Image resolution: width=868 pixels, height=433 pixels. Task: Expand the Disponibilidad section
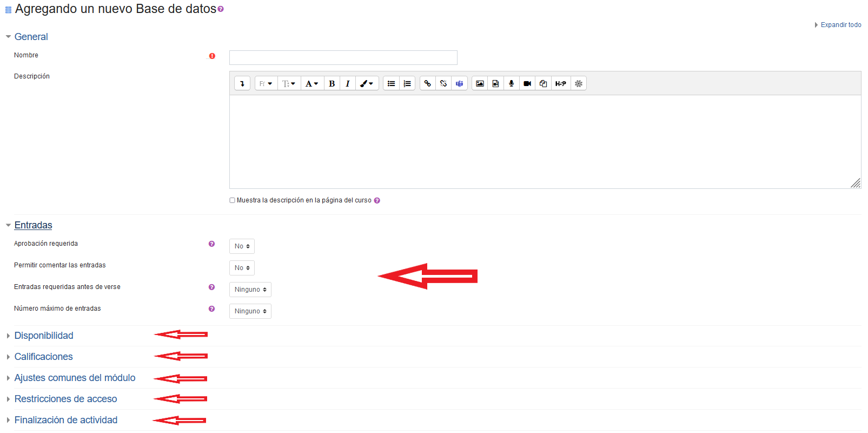tap(44, 336)
